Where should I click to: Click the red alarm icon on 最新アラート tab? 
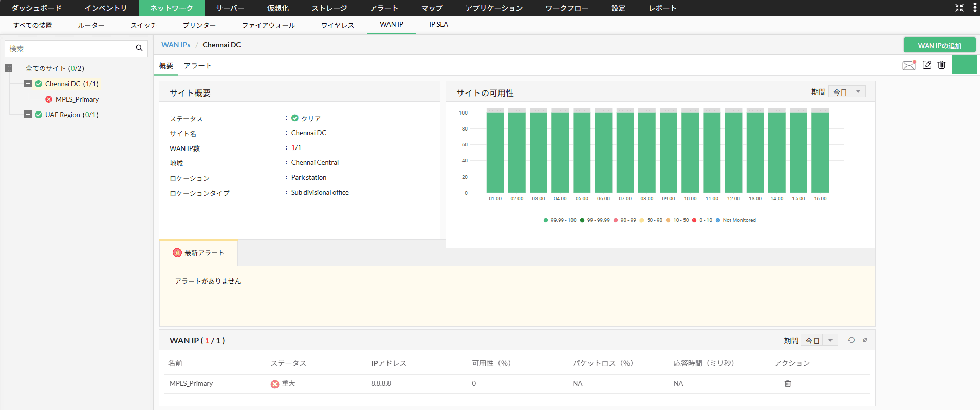point(177,253)
